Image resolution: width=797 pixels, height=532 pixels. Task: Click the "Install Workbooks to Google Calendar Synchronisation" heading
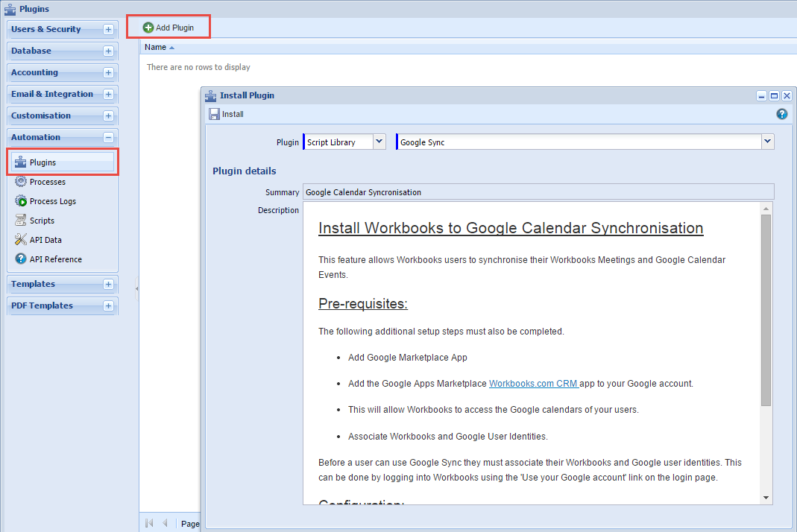(511, 228)
